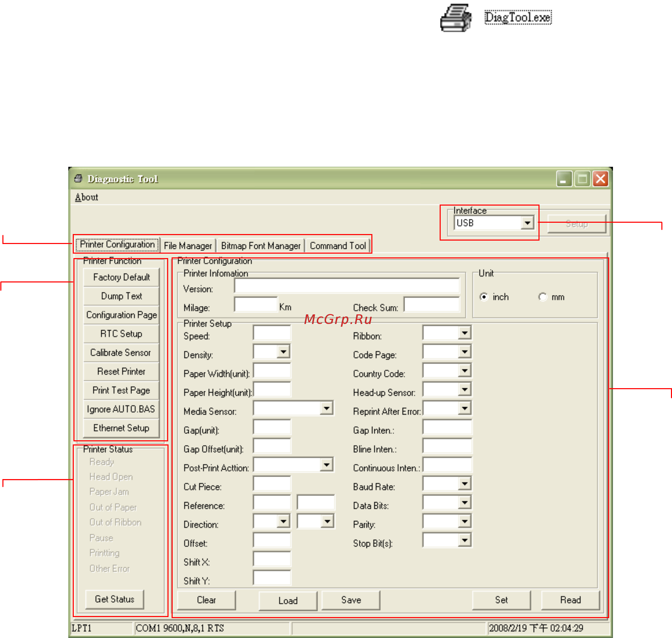
Task: Click the Get Status button
Action: pos(115,599)
